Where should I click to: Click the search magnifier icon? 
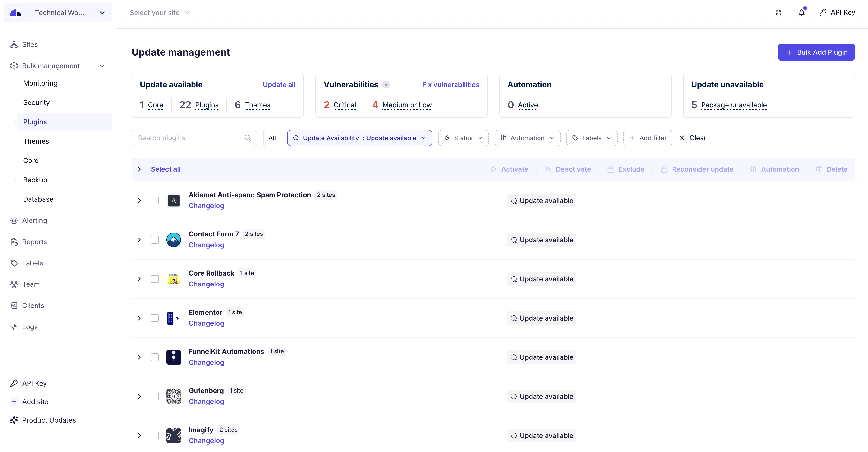(x=248, y=138)
